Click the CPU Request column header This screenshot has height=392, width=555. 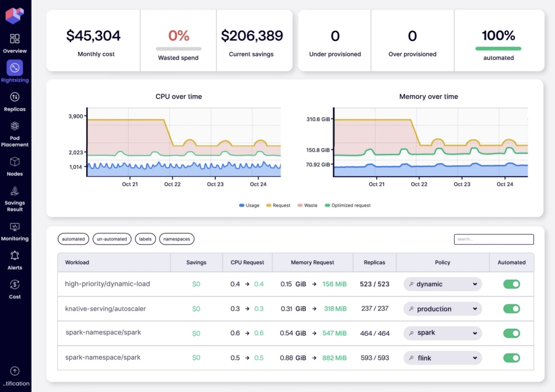pyautogui.click(x=247, y=262)
